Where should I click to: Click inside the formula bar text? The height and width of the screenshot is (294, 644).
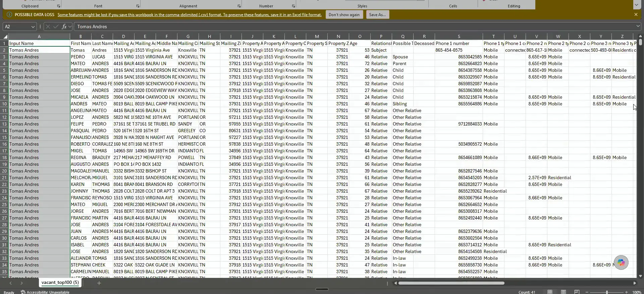click(354, 27)
